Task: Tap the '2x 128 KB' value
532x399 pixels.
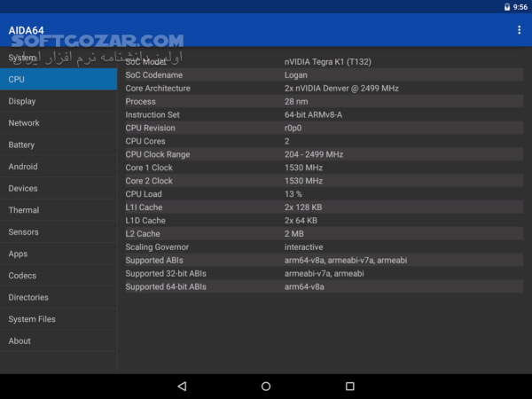Action: [x=303, y=207]
